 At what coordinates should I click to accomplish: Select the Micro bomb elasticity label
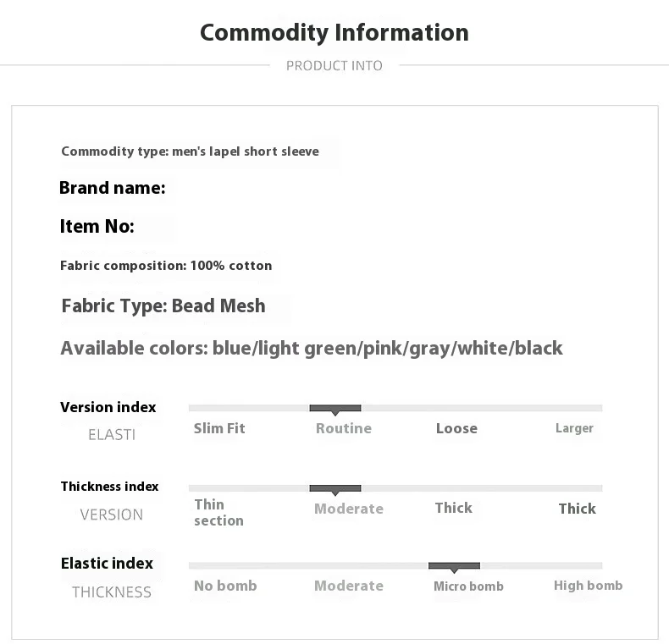point(468,586)
